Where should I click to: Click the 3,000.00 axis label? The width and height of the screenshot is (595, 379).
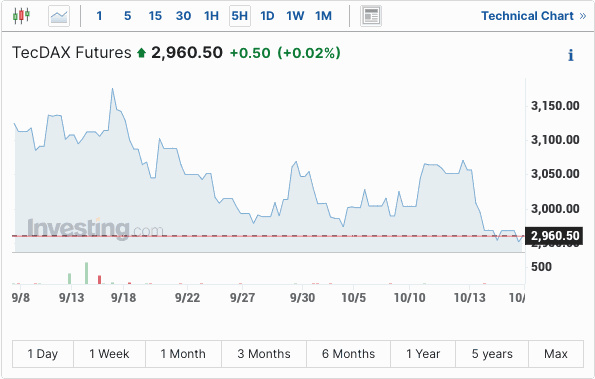[555, 209]
